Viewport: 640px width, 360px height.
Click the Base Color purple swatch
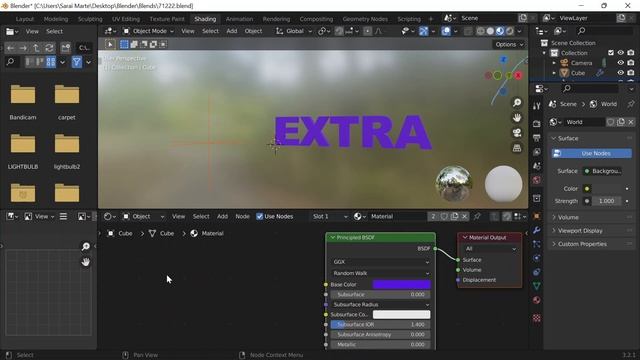tap(402, 284)
